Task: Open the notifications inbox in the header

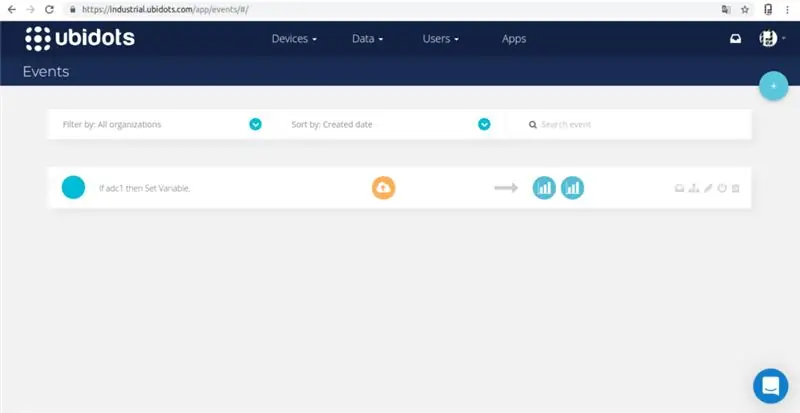Action: (x=735, y=39)
